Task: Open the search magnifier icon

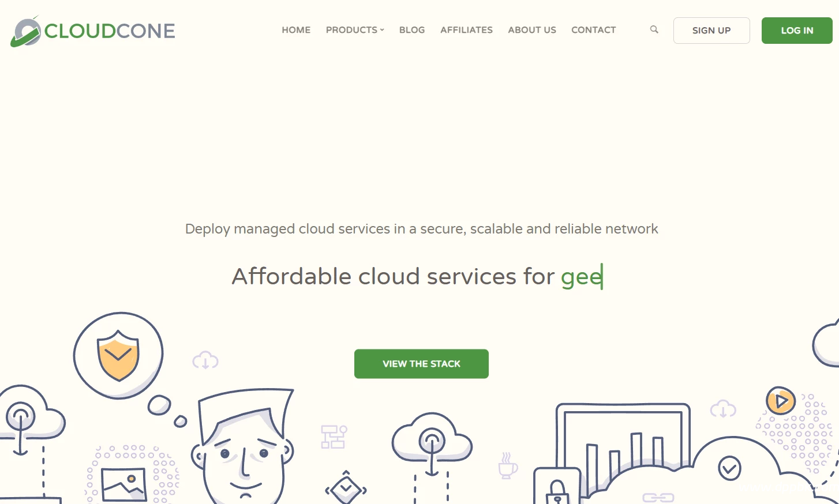Action: pyautogui.click(x=654, y=29)
